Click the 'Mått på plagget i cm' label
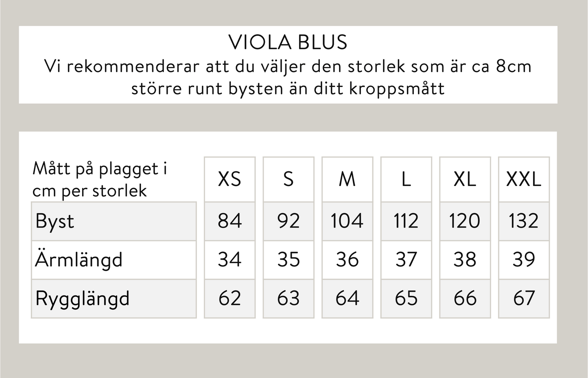Viewport: 588px width, 378px height. pos(100,179)
